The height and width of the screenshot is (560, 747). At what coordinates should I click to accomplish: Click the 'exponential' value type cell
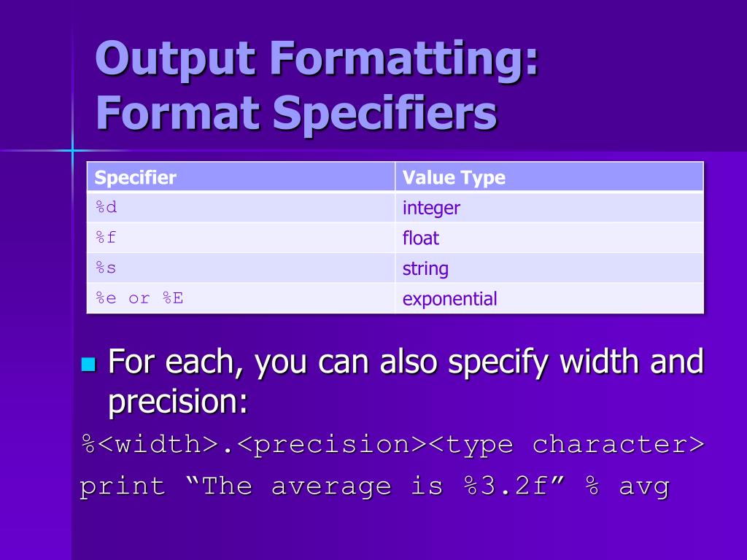click(549, 298)
